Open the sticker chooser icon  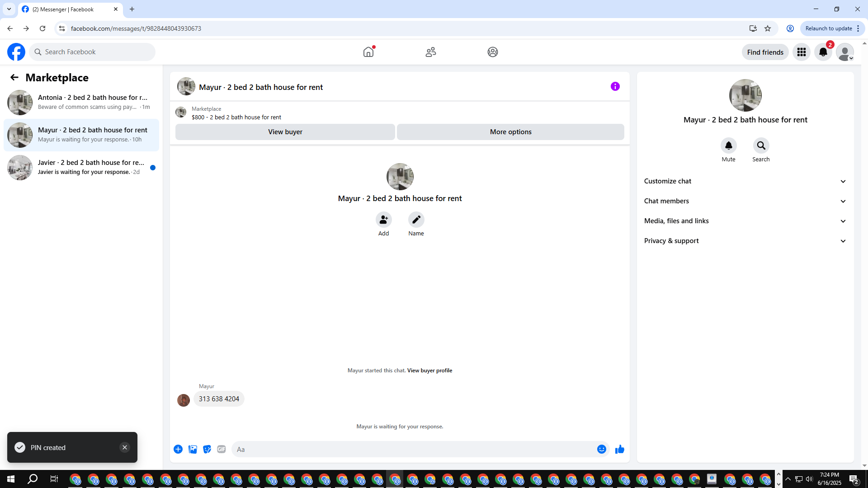point(207,449)
